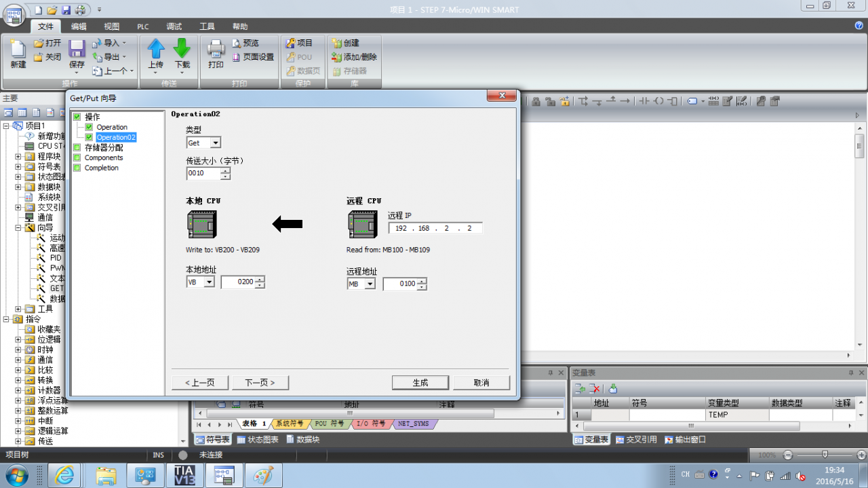Click the closed padlock toolbar icon
Screen dimensions: 868x488
pyautogui.click(x=536, y=101)
